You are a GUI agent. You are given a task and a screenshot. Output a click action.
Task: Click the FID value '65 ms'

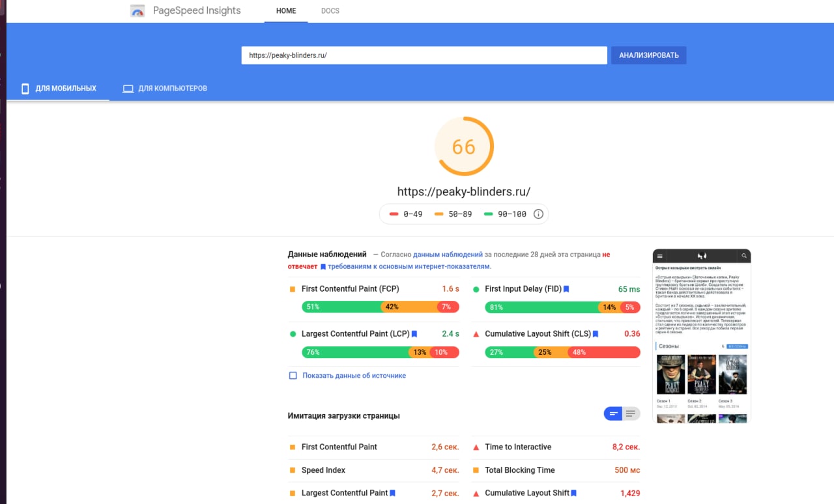[x=629, y=288]
